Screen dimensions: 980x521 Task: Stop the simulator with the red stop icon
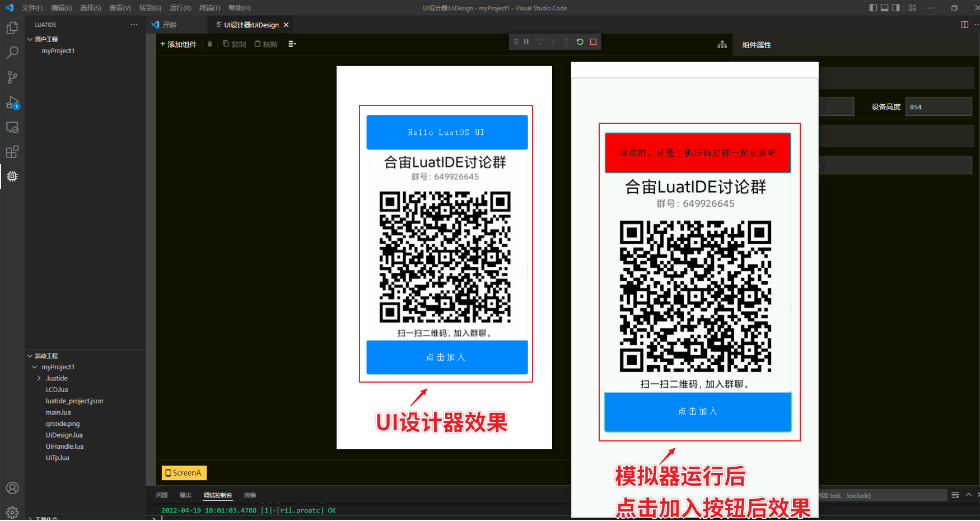[x=593, y=41]
